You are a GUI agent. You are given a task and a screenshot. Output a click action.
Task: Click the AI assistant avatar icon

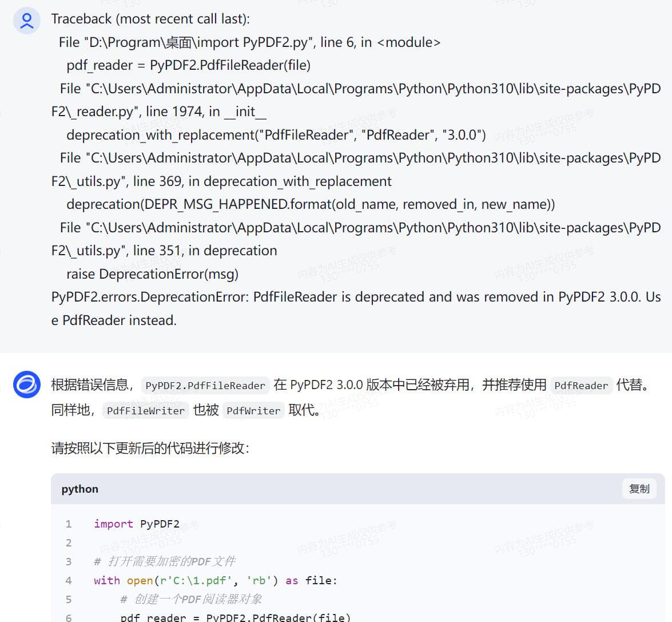(x=26, y=385)
